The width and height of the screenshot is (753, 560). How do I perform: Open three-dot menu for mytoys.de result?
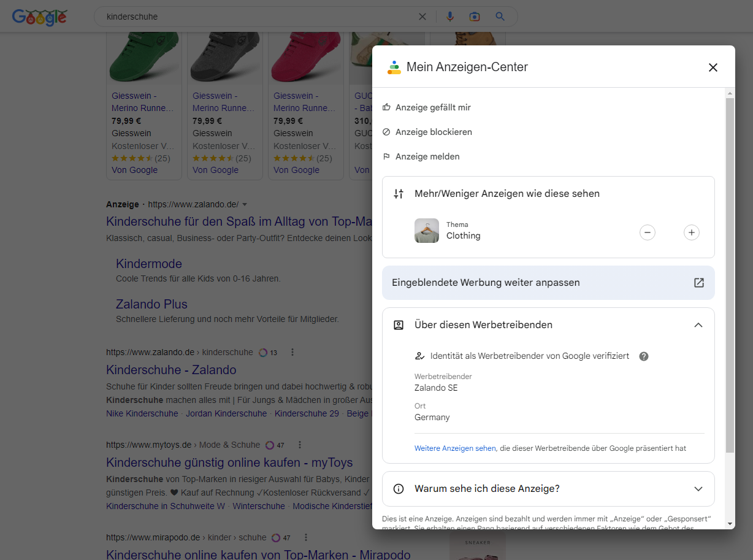pos(299,445)
